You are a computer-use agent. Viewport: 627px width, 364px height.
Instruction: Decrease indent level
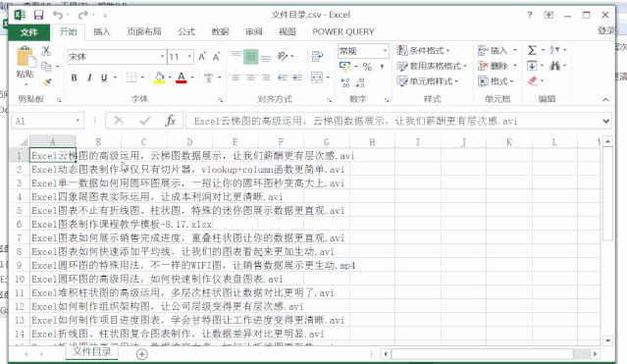pos(283,78)
